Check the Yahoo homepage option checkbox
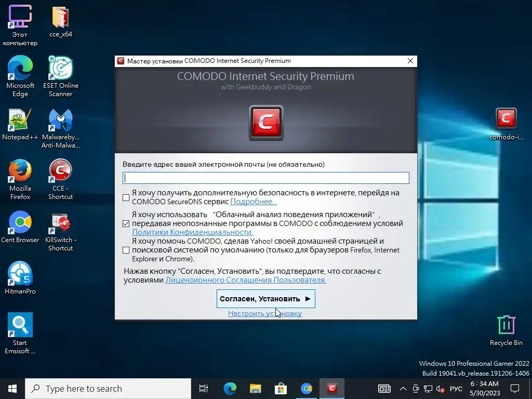This screenshot has width=532, height=399. coord(126,250)
